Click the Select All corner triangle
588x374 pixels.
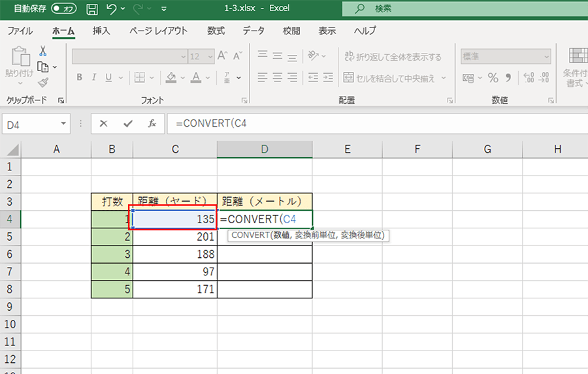(12, 150)
